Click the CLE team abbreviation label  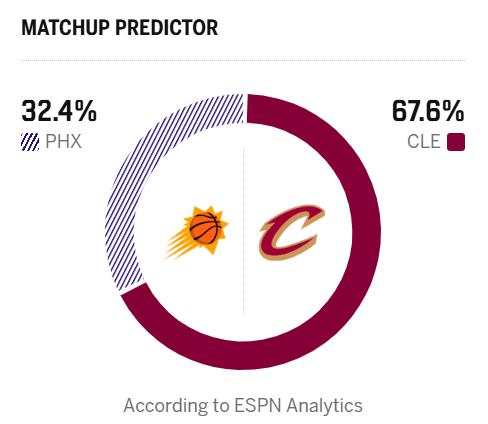[424, 141]
